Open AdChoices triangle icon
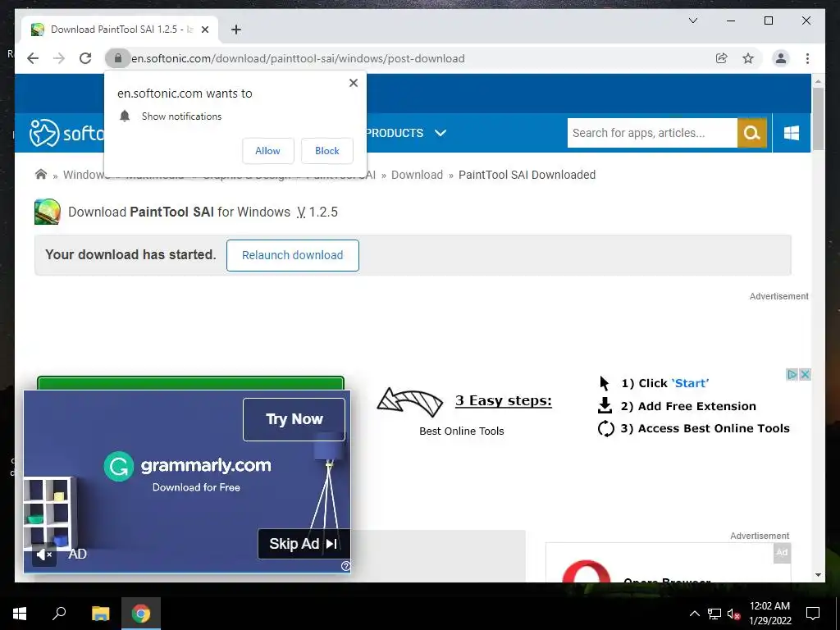 coord(792,374)
